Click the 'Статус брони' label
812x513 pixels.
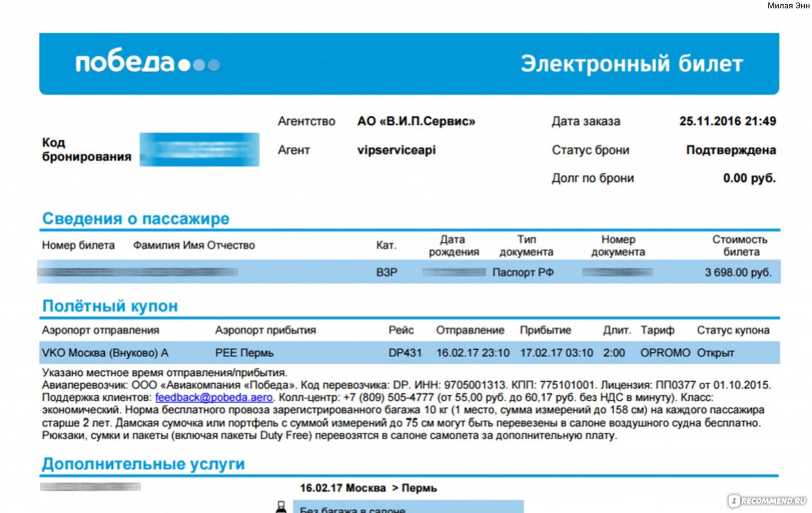click(591, 150)
